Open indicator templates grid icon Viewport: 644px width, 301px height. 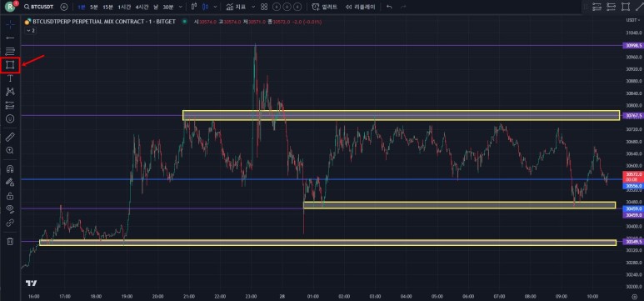pyautogui.click(x=264, y=7)
